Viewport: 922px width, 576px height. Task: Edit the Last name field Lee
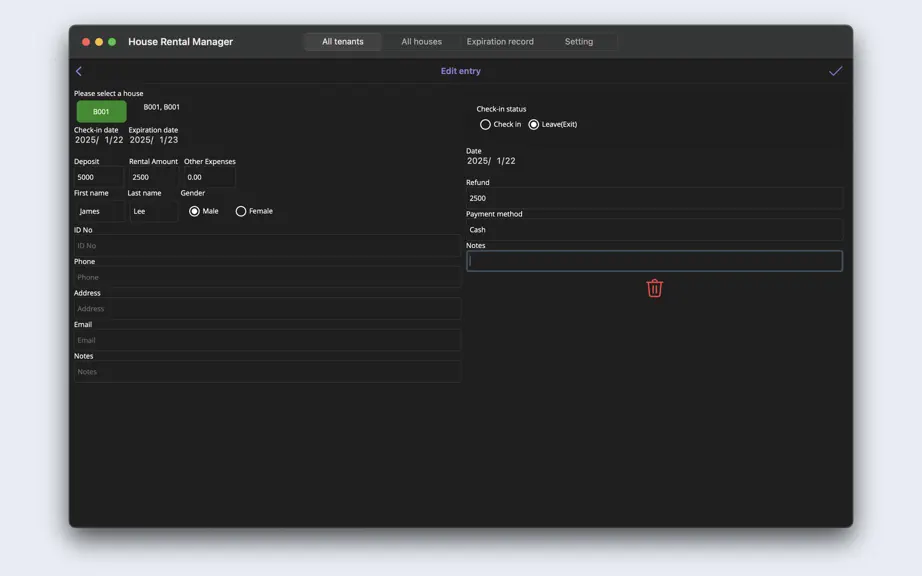[153, 211]
